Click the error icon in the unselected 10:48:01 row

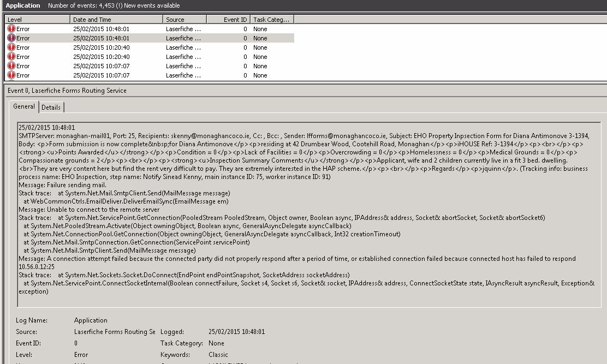[x=11, y=28]
